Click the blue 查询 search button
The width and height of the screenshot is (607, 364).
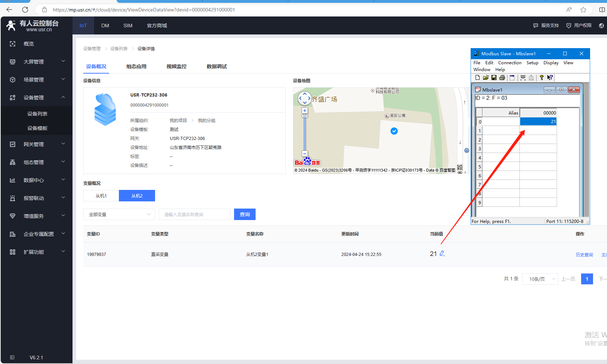click(x=245, y=214)
